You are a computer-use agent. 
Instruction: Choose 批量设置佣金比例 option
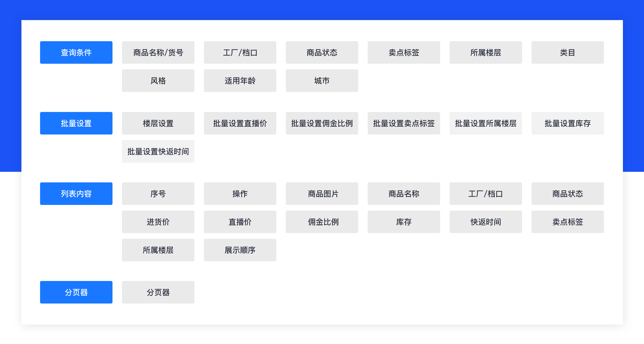pos(322,123)
